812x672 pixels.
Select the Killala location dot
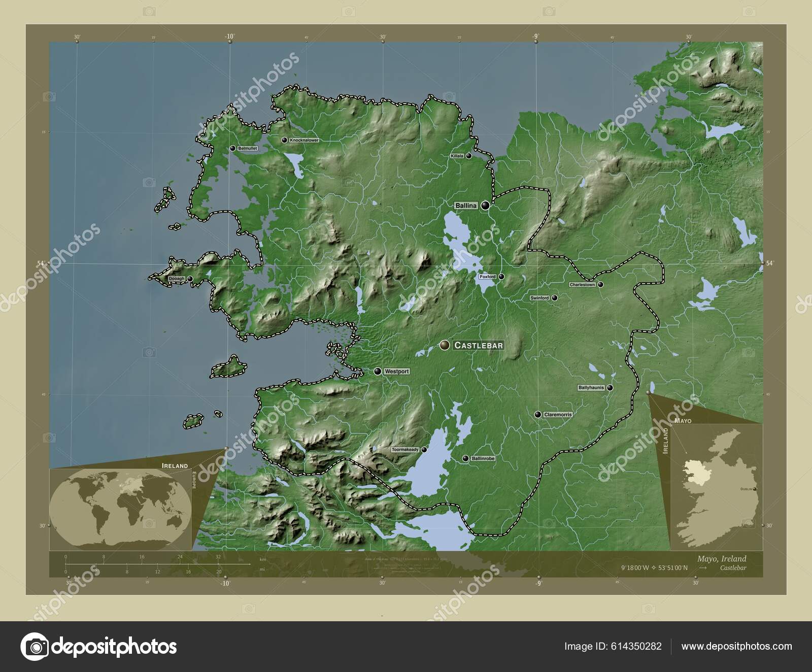469,155
